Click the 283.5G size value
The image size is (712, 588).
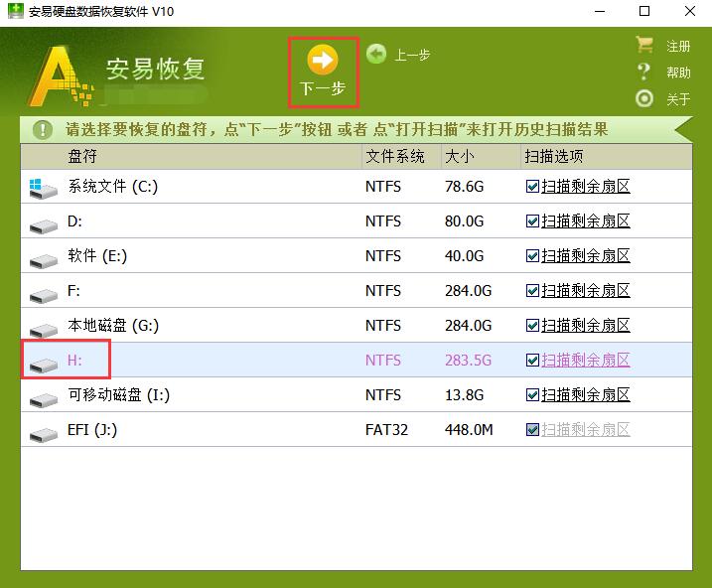click(x=468, y=361)
